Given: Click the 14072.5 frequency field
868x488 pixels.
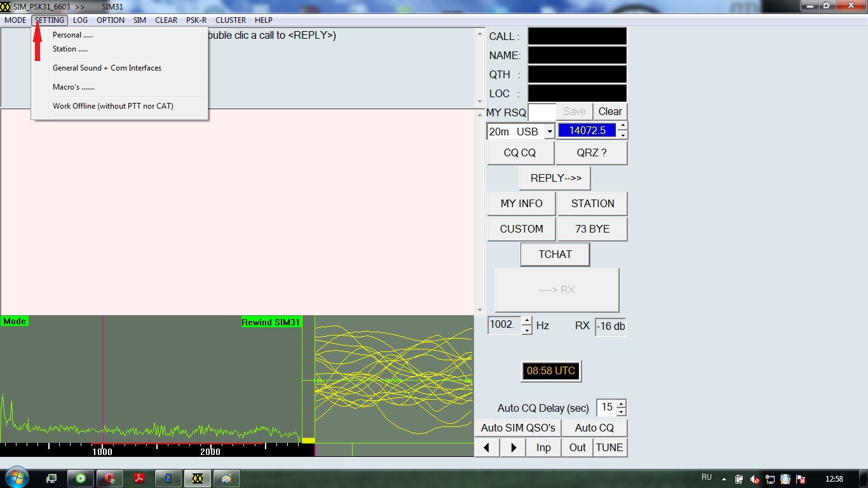Looking at the screenshot, I should tap(587, 130).
